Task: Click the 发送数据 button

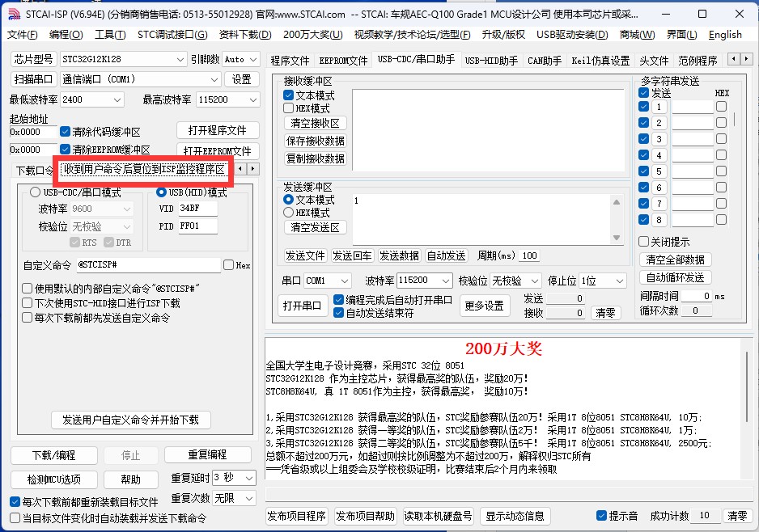Action: (399, 255)
